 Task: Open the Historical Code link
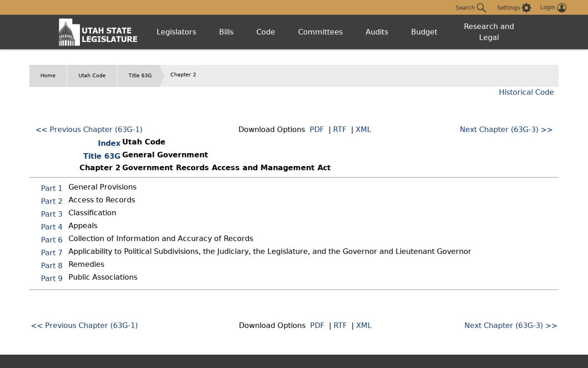(526, 92)
